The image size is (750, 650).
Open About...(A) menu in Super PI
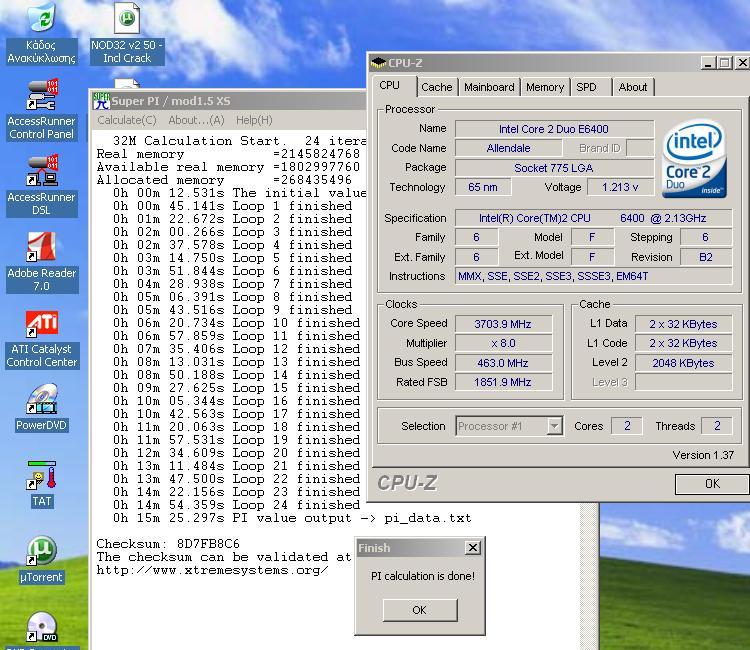pos(196,120)
